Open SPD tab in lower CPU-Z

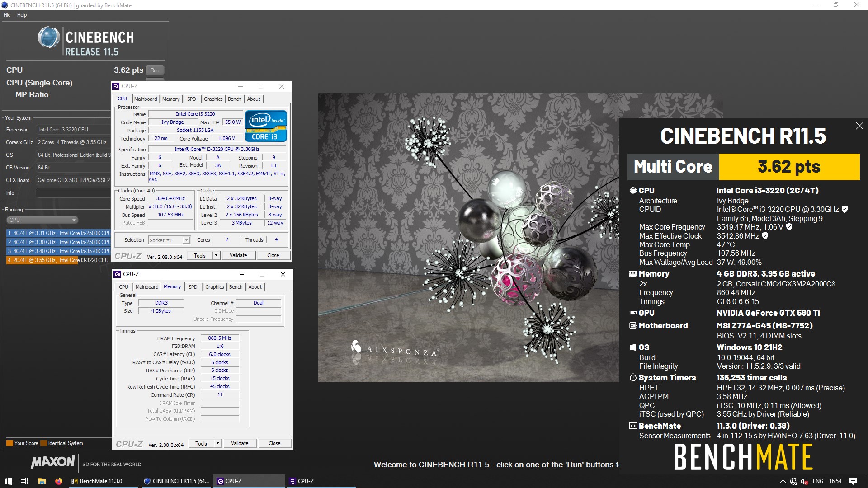[193, 287]
